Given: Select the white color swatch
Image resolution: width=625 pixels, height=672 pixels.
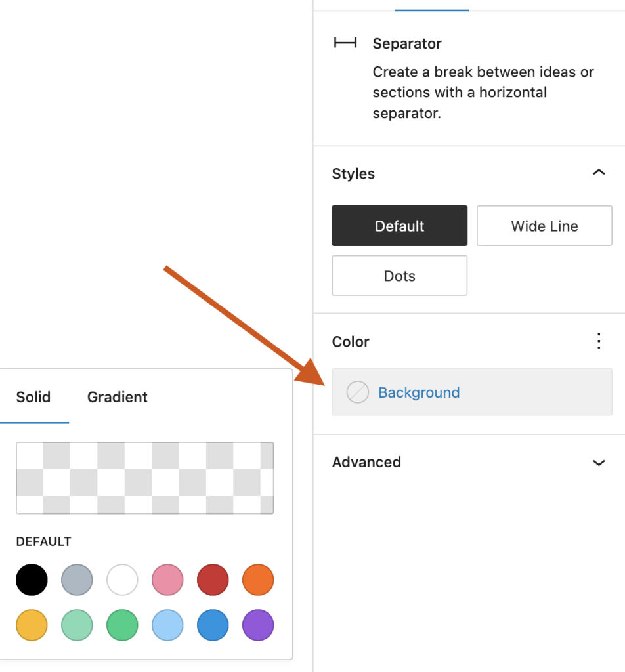Looking at the screenshot, I should tap(121, 580).
